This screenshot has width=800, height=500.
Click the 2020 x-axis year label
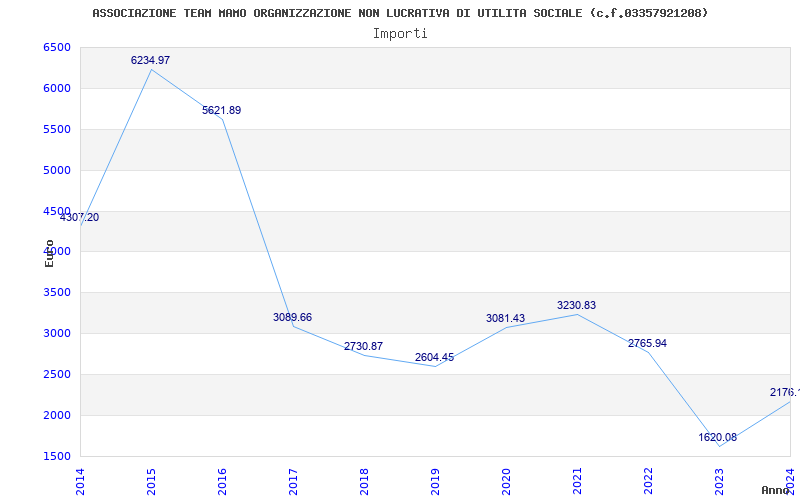pos(506,482)
